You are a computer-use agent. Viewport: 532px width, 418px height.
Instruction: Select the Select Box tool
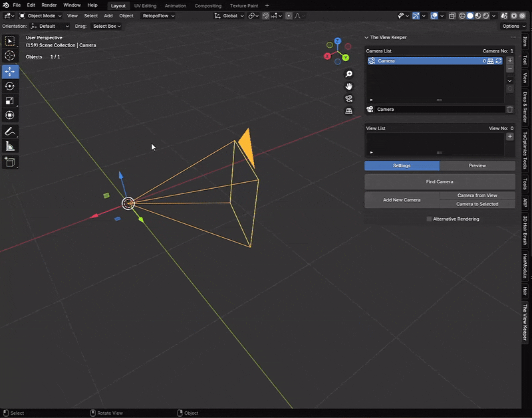10,41
